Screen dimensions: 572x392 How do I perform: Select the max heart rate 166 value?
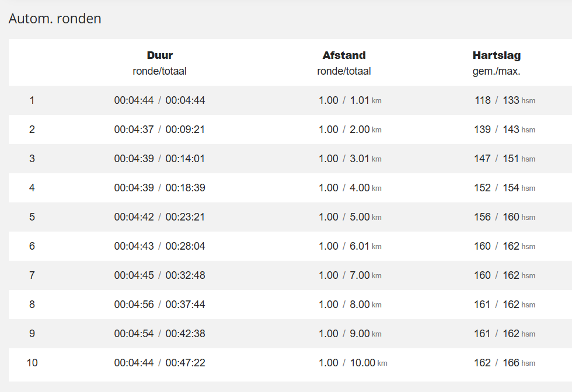point(511,363)
